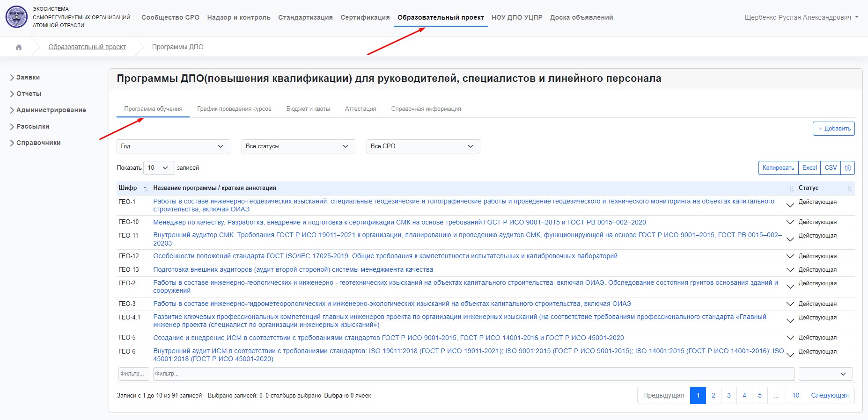The height and width of the screenshot is (420, 868).
Task: Open Сертификация menu
Action: coord(365,17)
